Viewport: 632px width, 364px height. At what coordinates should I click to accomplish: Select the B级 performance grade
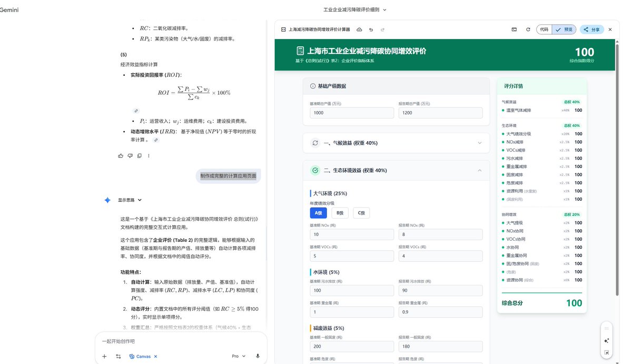pos(340,213)
